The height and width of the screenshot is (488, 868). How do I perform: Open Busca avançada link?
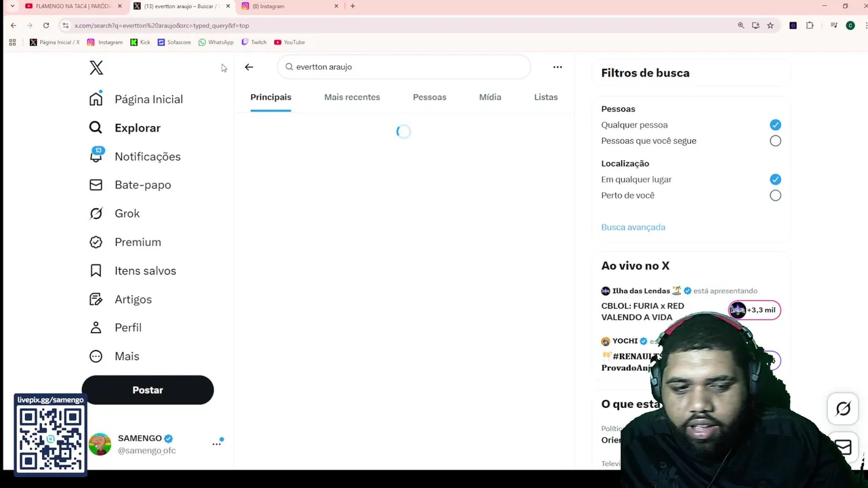coord(633,227)
